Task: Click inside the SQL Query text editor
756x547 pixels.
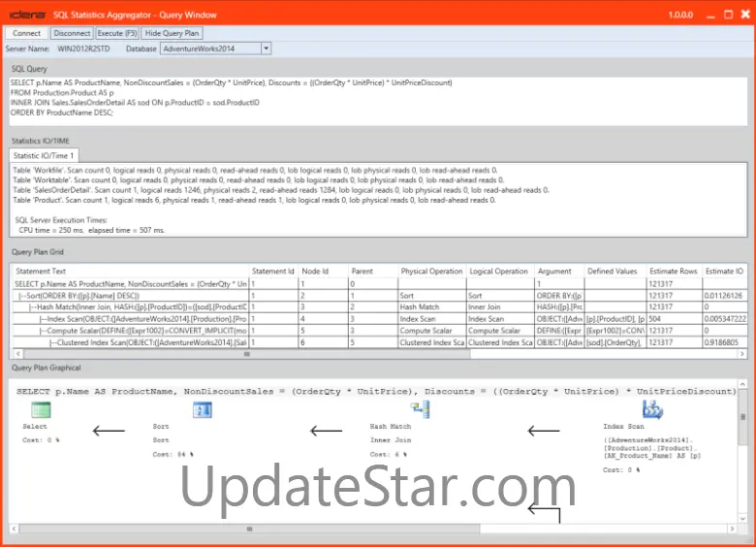Action: (x=378, y=101)
